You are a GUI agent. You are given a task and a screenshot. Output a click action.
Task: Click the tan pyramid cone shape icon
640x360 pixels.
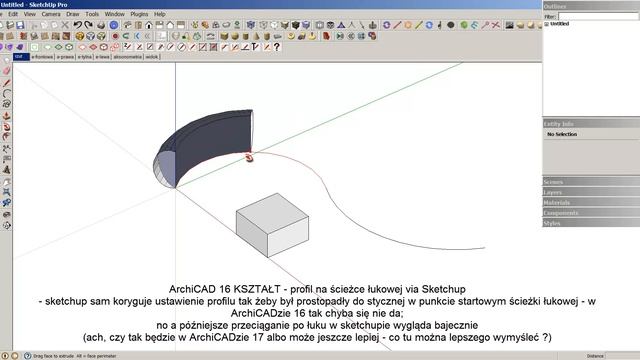click(256, 36)
